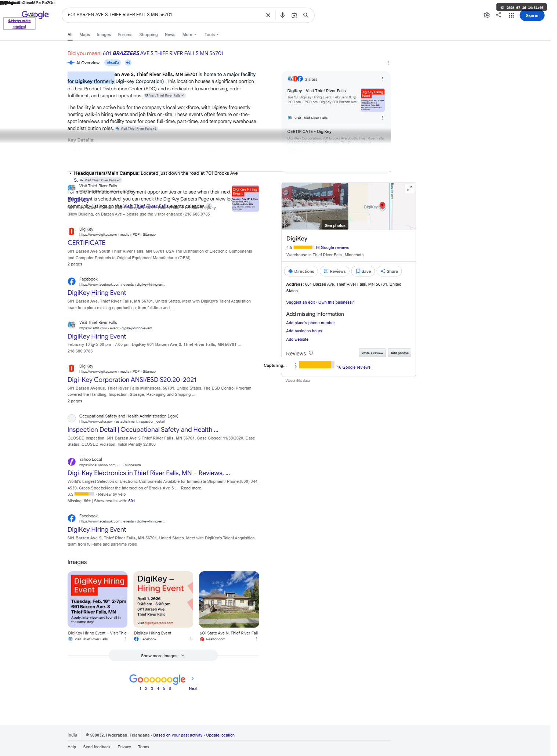Image resolution: width=557 pixels, height=756 pixels.
Task: Click the magnifier search icon
Action: 305,15
